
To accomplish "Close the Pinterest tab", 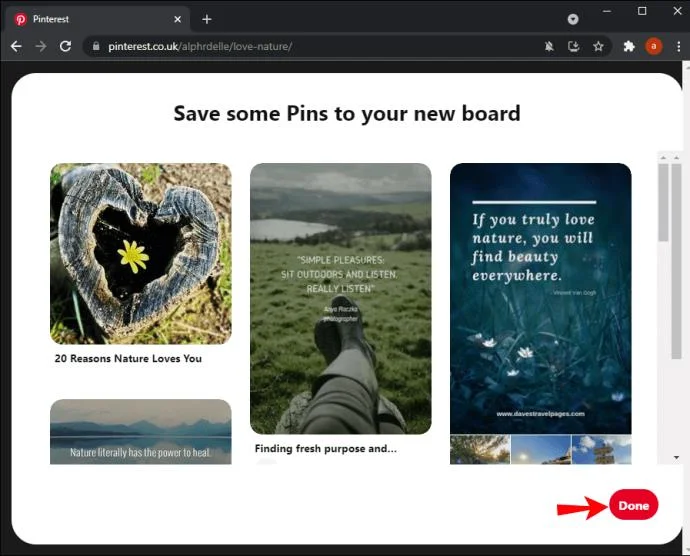I will point(177,19).
